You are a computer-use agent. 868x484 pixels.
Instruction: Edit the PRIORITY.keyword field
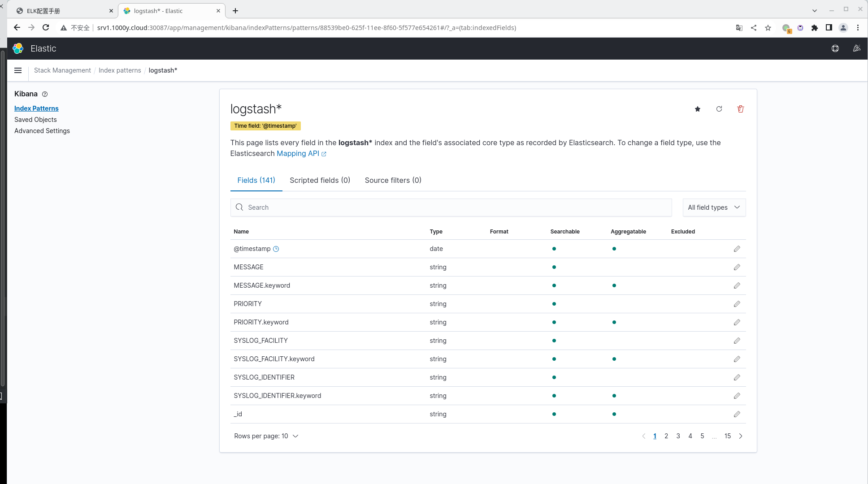coord(737,322)
